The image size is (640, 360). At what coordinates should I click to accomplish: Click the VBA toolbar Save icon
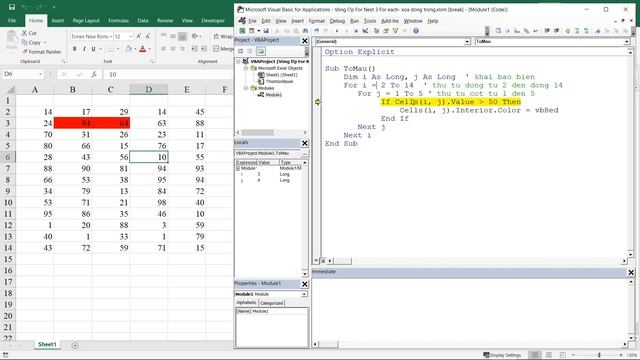pyautogui.click(x=266, y=31)
